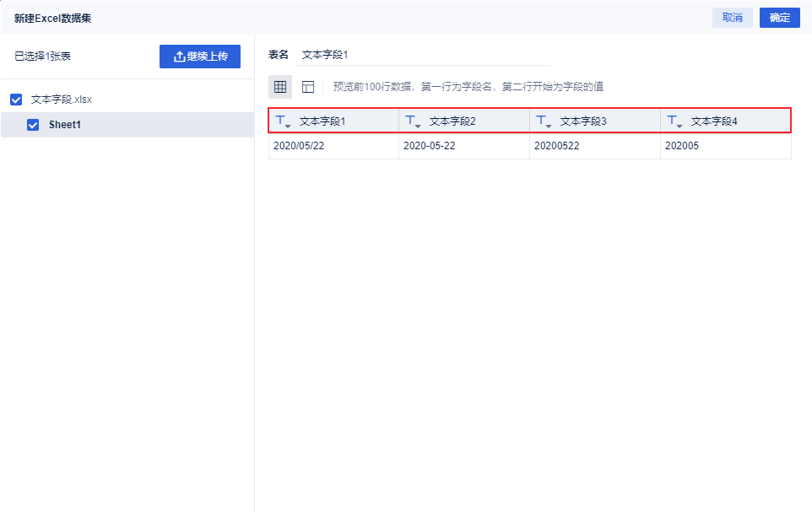Select the 文本字段.xlsx file entry

point(62,100)
